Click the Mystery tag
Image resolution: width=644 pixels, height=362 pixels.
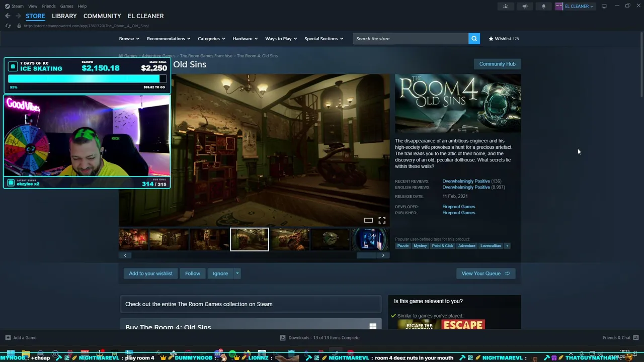[x=420, y=246]
